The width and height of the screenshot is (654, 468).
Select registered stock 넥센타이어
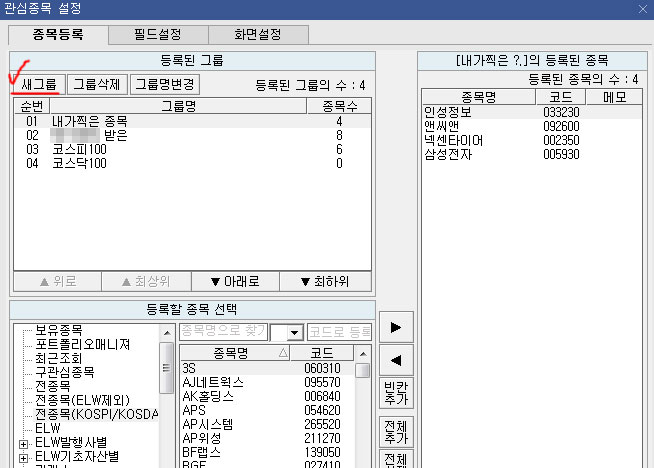point(531,140)
